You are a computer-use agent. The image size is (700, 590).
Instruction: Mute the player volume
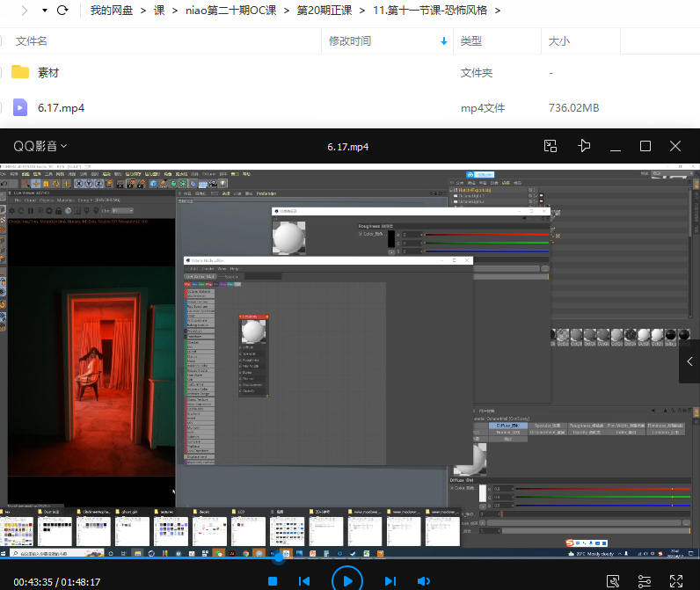(x=423, y=581)
